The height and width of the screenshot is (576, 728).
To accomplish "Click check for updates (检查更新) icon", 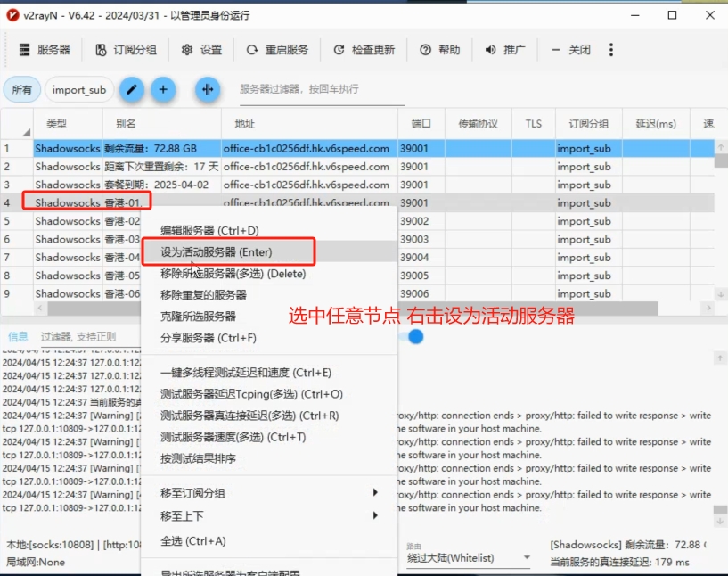I will (x=339, y=50).
